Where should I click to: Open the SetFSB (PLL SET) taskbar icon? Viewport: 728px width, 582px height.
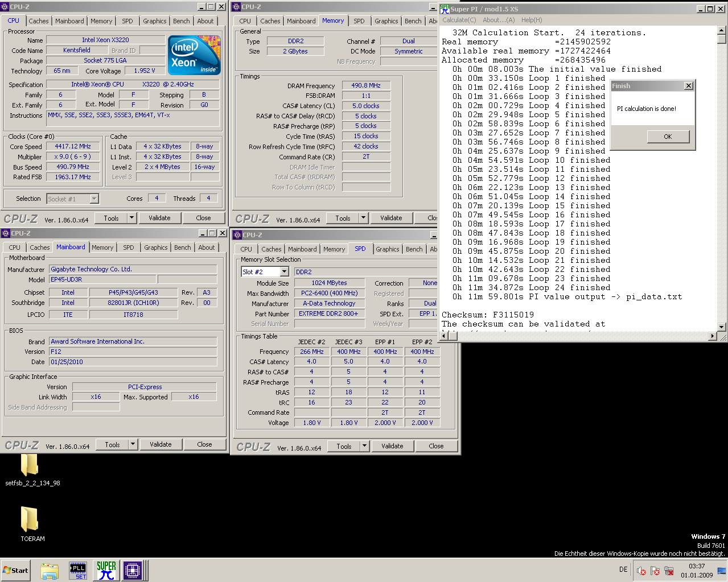[x=78, y=571]
